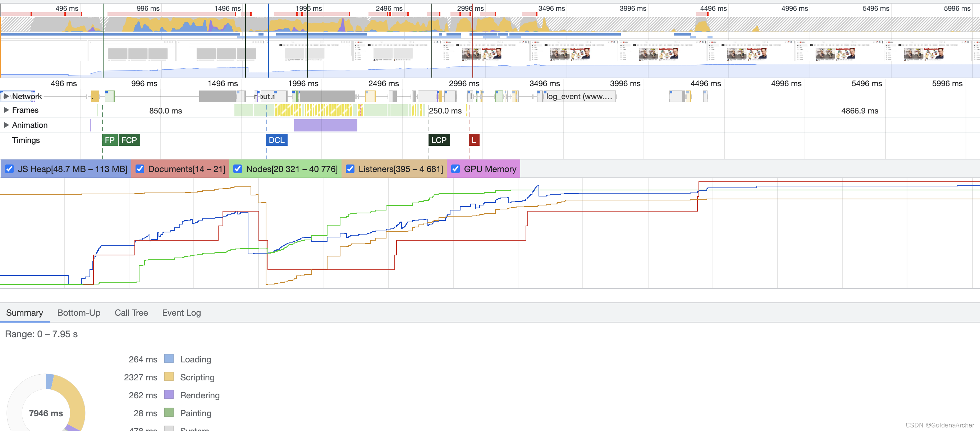The width and height of the screenshot is (980, 431).
Task: Select the FP timing marker
Action: pos(110,140)
